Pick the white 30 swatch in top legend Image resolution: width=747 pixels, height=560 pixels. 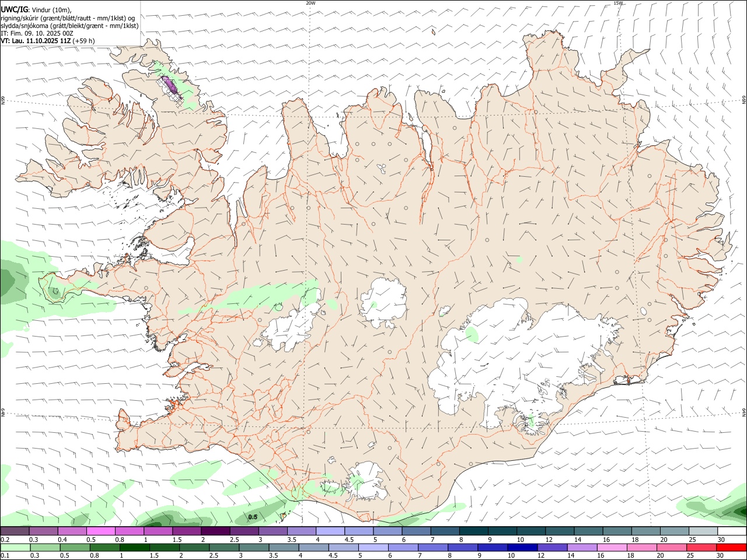tap(732, 531)
